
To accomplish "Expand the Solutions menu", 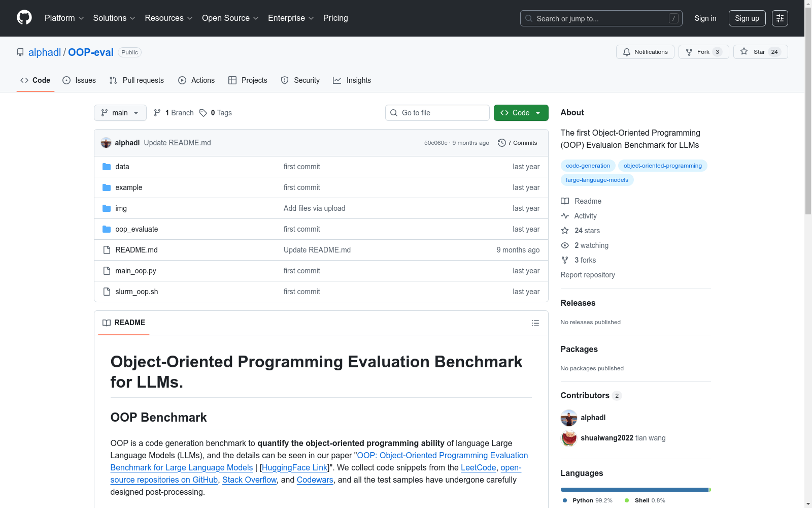I will tap(114, 18).
